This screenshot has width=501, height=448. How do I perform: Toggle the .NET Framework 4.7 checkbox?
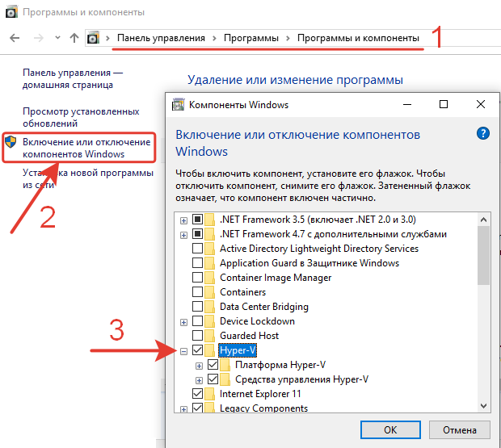click(197, 234)
